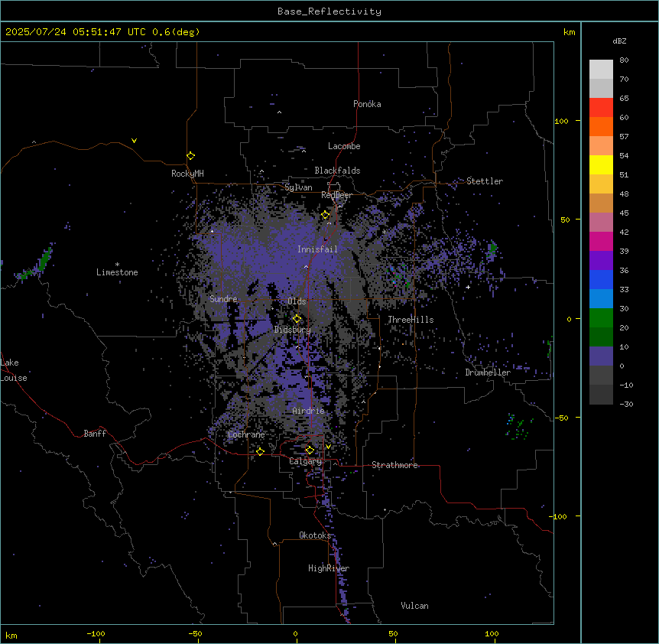Select the Drumheller label
The width and height of the screenshot is (659, 644).
[488, 372]
